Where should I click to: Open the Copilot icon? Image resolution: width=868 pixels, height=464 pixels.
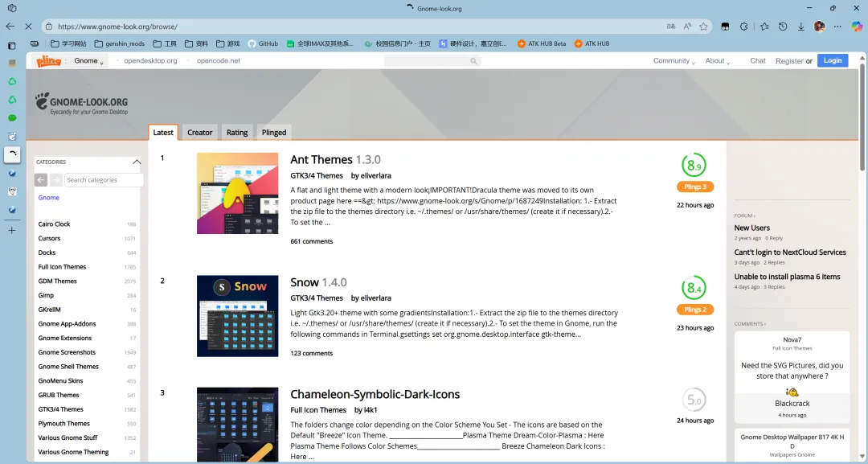coord(857,26)
